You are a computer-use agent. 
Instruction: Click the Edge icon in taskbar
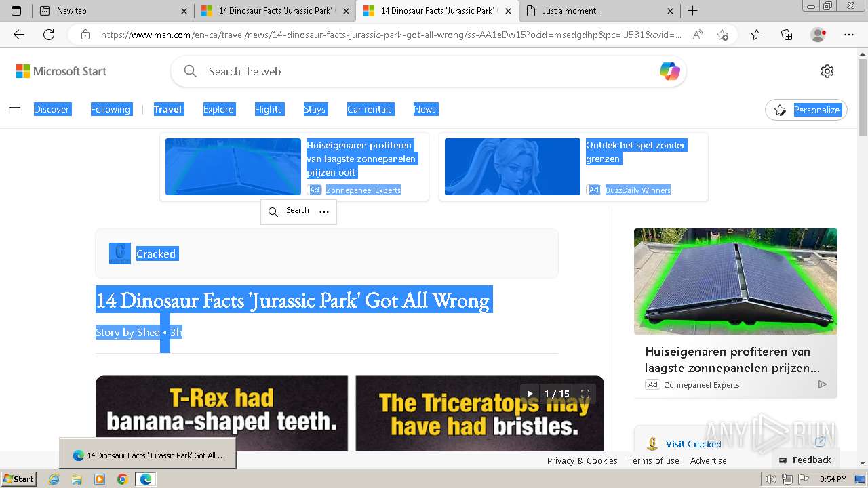[145, 479]
